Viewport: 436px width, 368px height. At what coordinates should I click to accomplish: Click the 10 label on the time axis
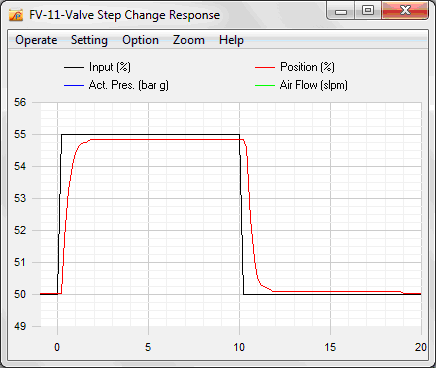point(239,347)
